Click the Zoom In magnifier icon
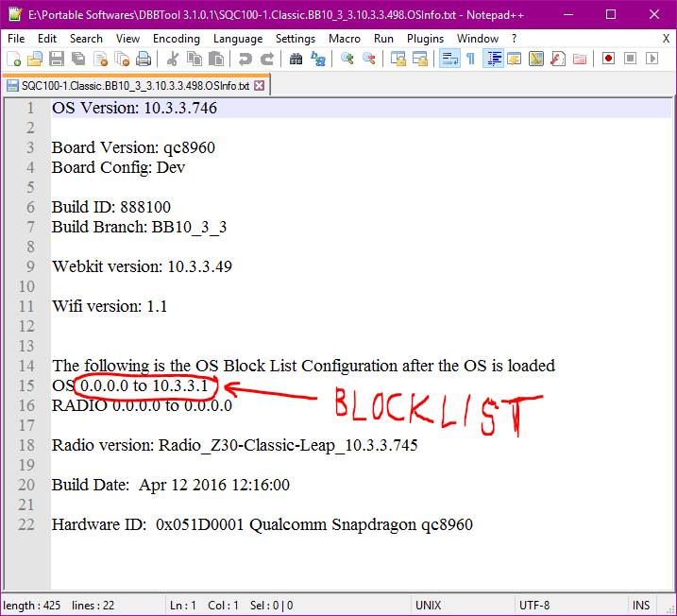 pos(347,59)
